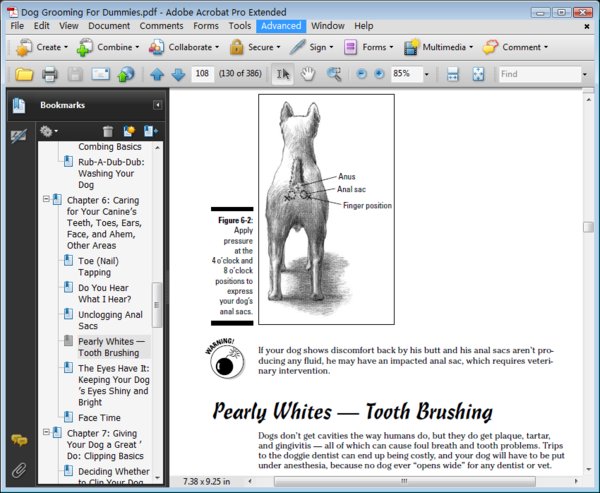This screenshot has height=493, width=600.
Task: Click the page number input field
Action: click(x=203, y=74)
